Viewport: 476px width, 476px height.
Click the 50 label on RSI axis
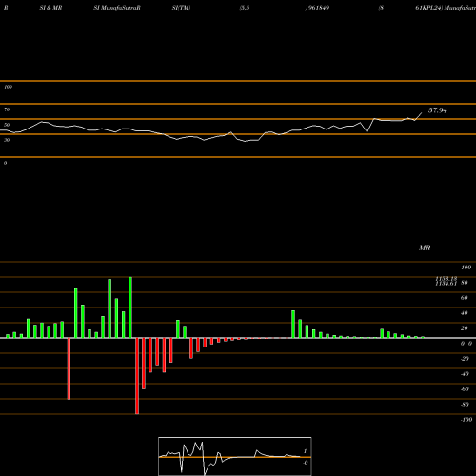click(x=7, y=125)
